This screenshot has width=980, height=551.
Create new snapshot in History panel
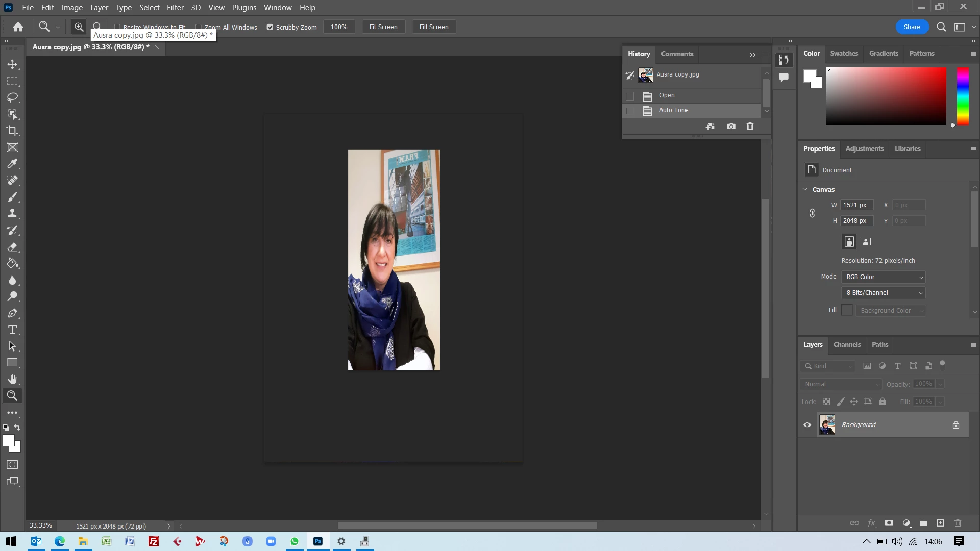coord(731,126)
